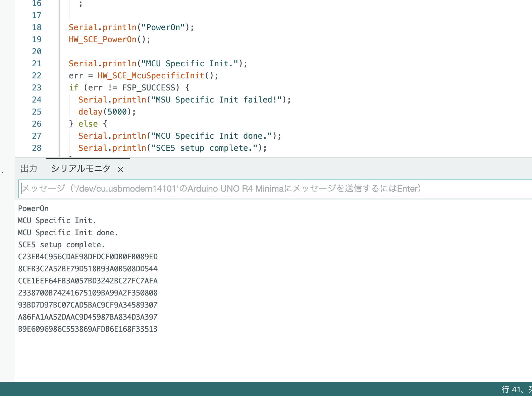The image size is (532, 396).
Task: Click the "MCU Specific Init done." serial output line
Action: coord(68,233)
